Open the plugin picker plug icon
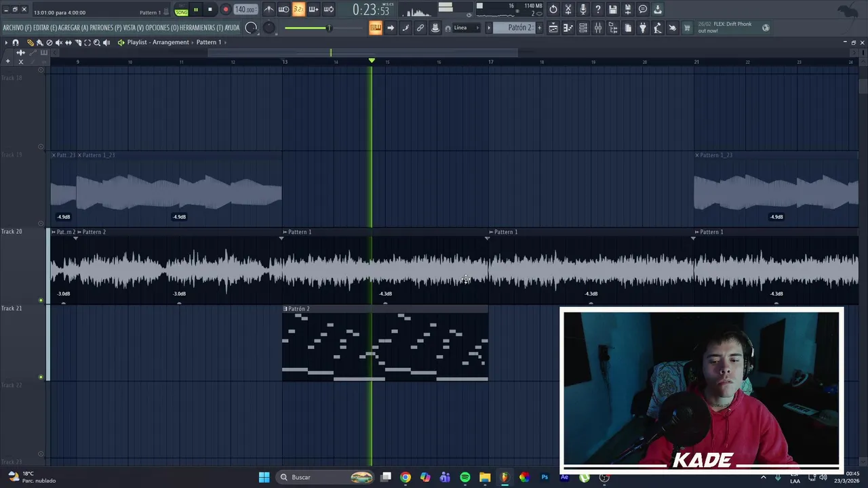The height and width of the screenshot is (488, 868). coord(643,28)
